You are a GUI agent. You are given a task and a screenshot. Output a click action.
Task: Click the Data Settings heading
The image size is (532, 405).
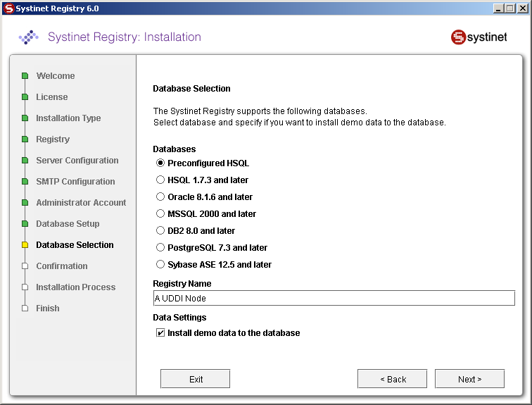(179, 318)
